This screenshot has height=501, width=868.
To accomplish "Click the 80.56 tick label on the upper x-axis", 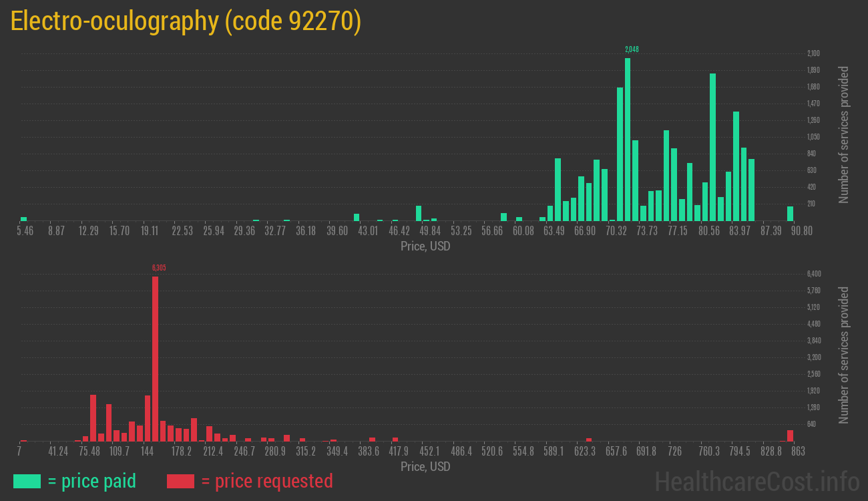I will [x=709, y=231].
